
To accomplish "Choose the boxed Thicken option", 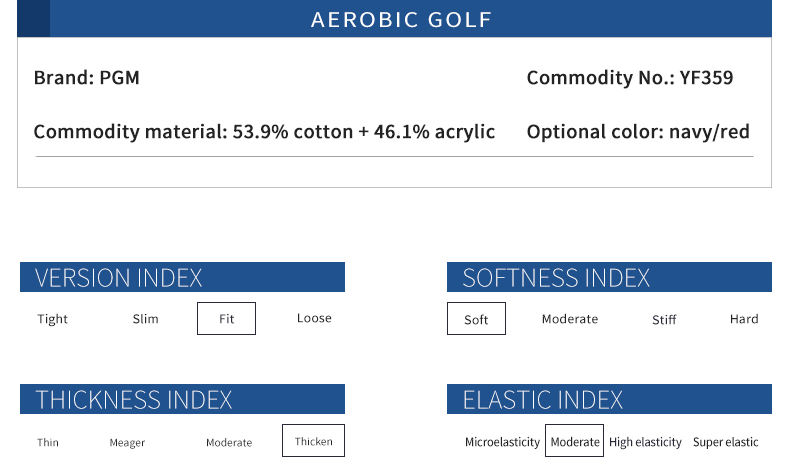I will (x=313, y=441).
